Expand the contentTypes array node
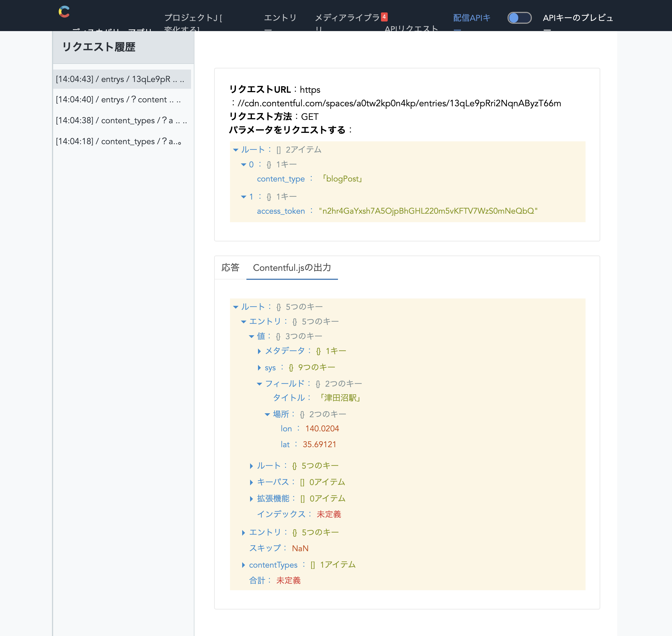 [243, 565]
